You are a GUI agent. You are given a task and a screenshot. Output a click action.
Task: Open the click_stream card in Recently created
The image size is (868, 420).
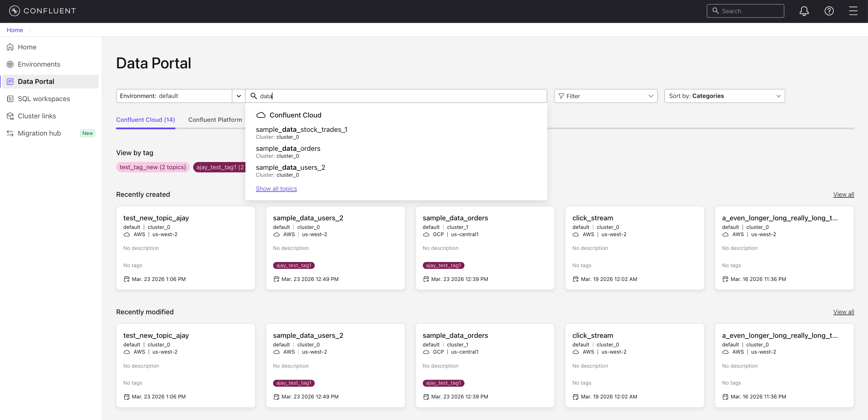(592, 218)
